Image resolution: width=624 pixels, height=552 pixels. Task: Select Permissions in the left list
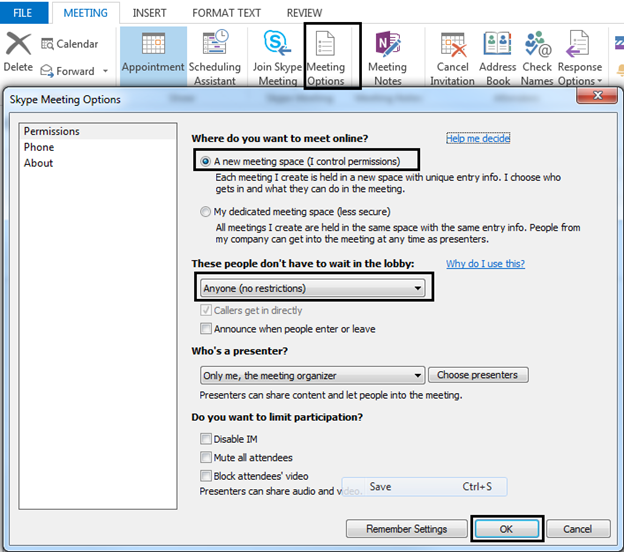[x=97, y=131]
